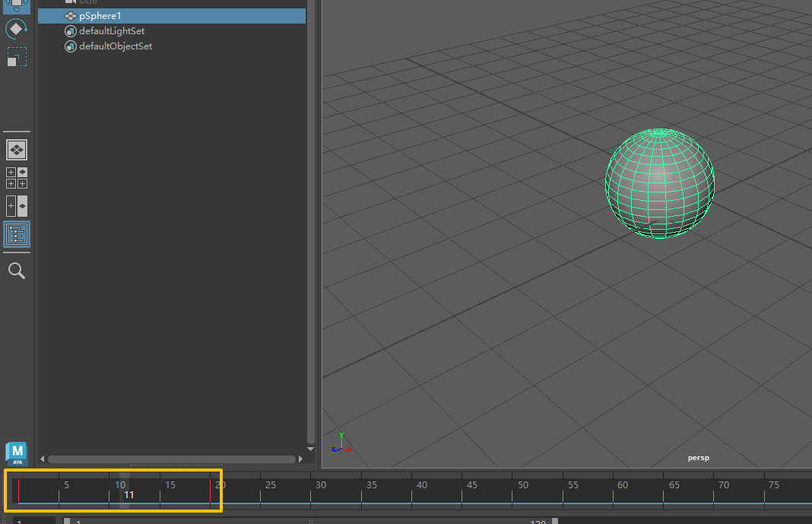The width and height of the screenshot is (812, 524).
Task: Click red keyframe tick at timeline start
Action: 19,491
